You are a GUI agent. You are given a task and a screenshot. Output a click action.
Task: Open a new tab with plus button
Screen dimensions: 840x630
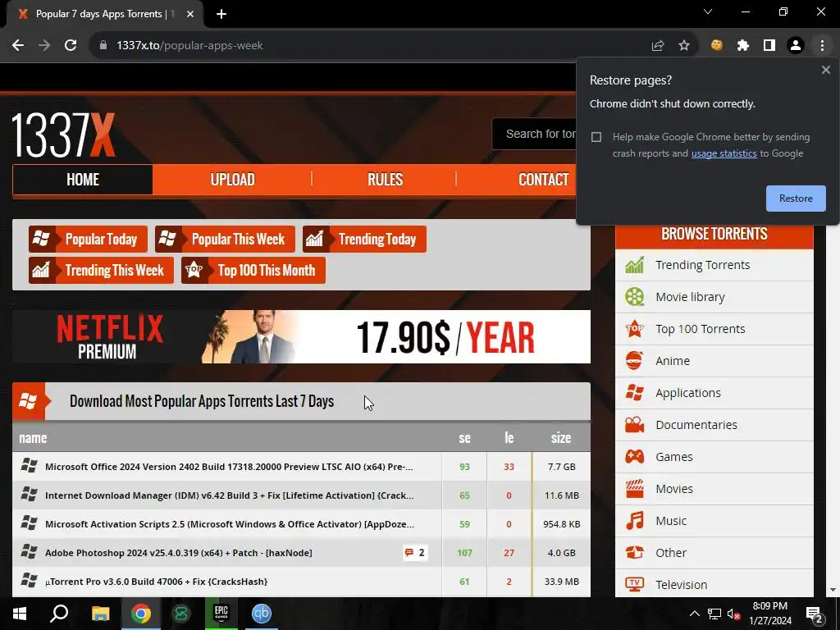coord(221,14)
